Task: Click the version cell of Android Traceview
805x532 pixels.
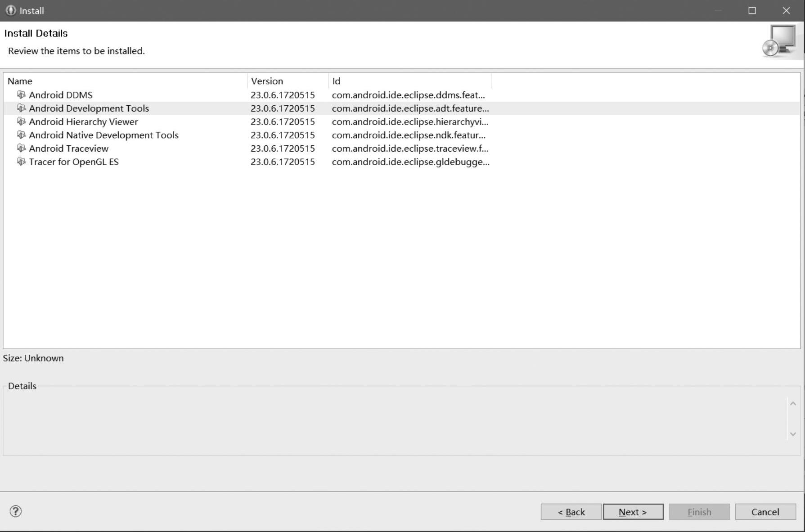Action: coord(283,149)
